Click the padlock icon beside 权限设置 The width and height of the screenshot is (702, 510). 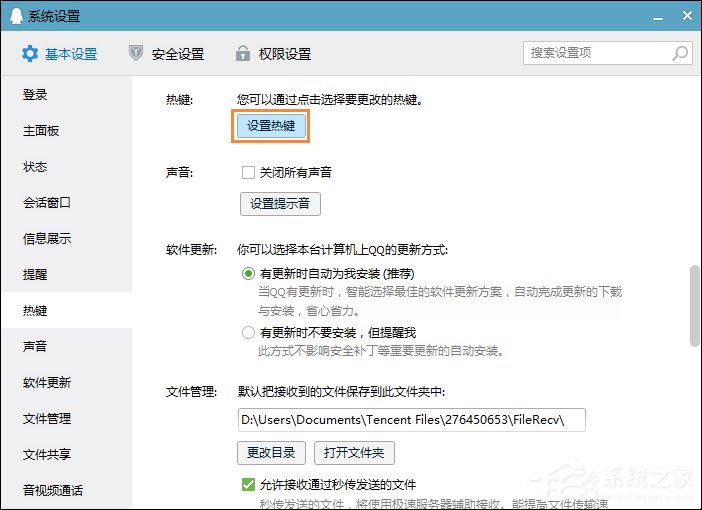pyautogui.click(x=243, y=53)
